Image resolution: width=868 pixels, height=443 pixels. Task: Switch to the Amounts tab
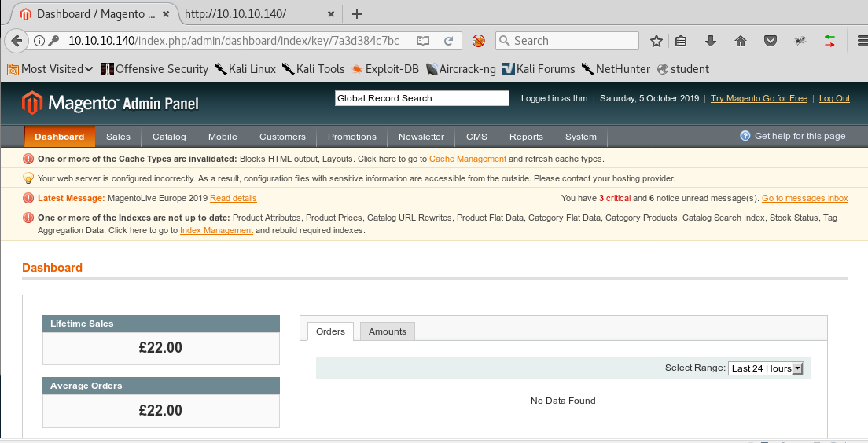click(388, 331)
